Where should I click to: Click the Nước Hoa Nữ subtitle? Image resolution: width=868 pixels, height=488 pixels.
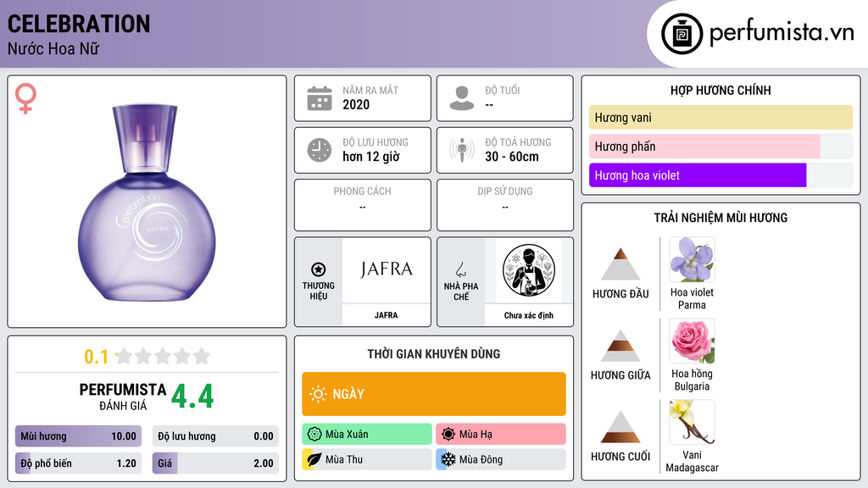[x=53, y=48]
